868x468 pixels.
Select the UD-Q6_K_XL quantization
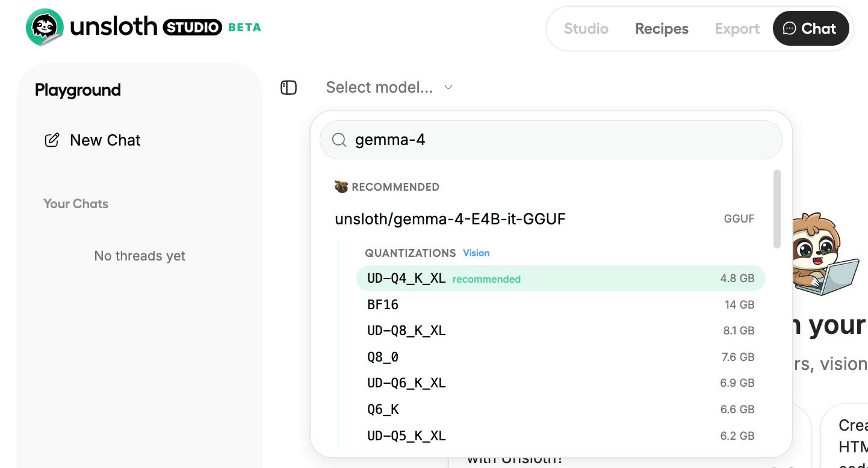pyautogui.click(x=560, y=383)
